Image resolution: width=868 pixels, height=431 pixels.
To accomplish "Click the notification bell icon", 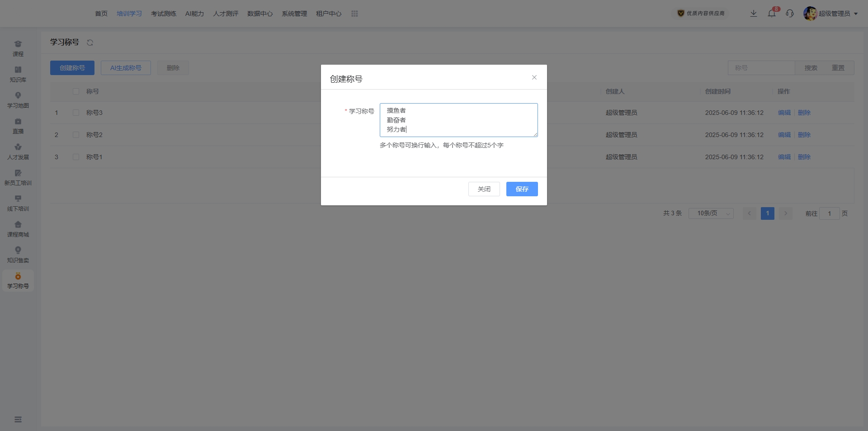I will coord(772,14).
